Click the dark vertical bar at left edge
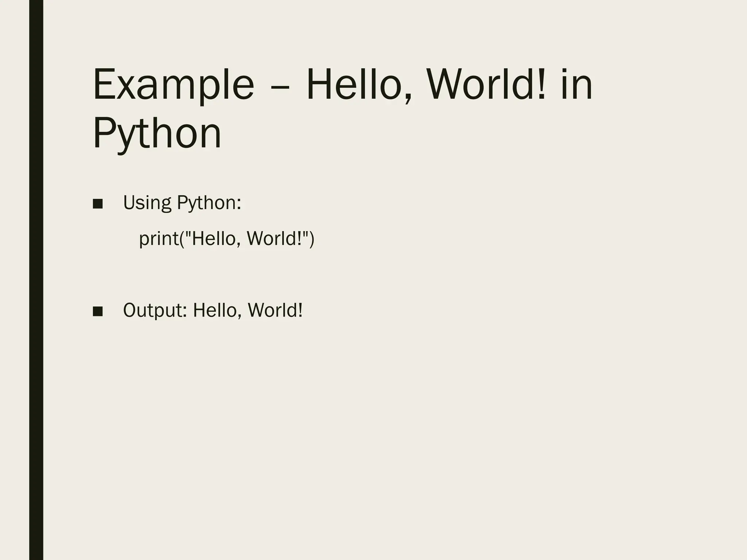Viewport: 747px width, 560px height. point(36,280)
